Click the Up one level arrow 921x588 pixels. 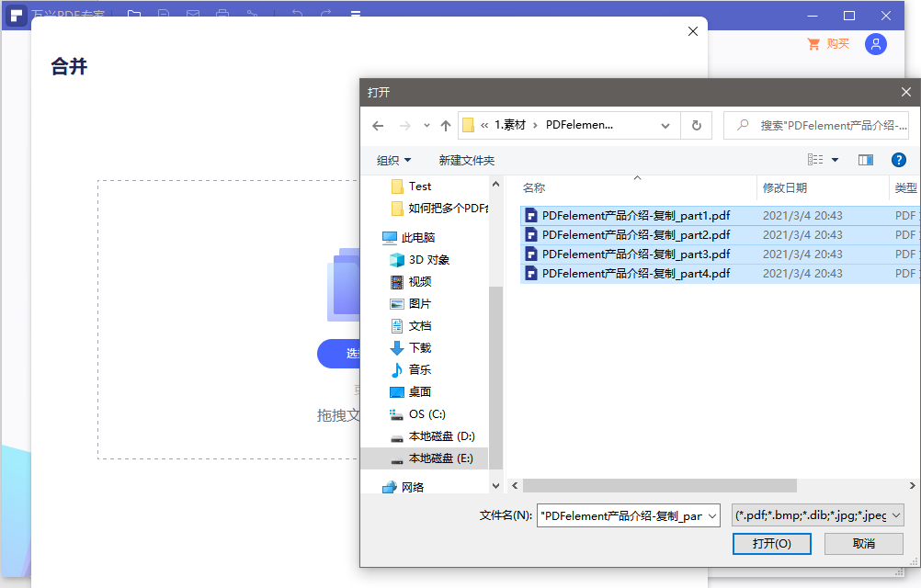coord(446,126)
